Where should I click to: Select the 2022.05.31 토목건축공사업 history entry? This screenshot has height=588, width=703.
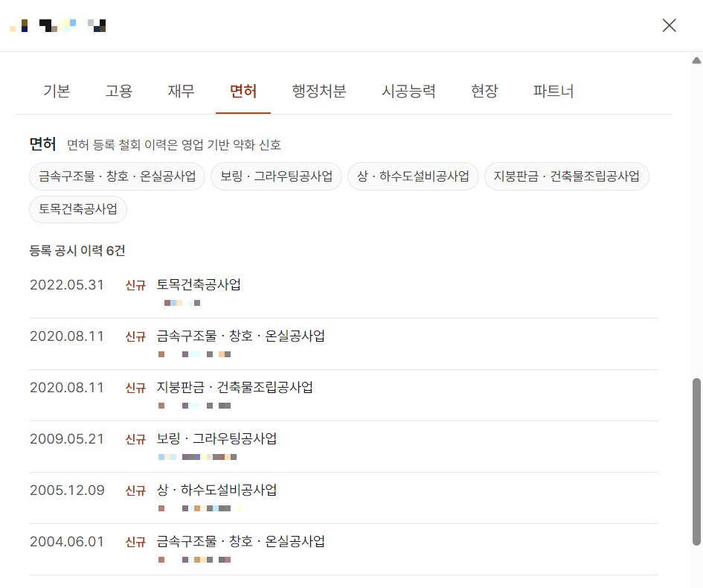(x=344, y=293)
